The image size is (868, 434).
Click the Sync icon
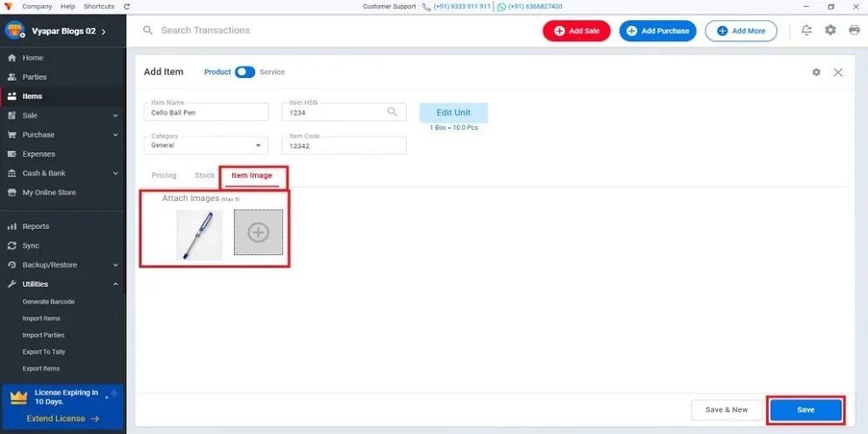point(11,245)
